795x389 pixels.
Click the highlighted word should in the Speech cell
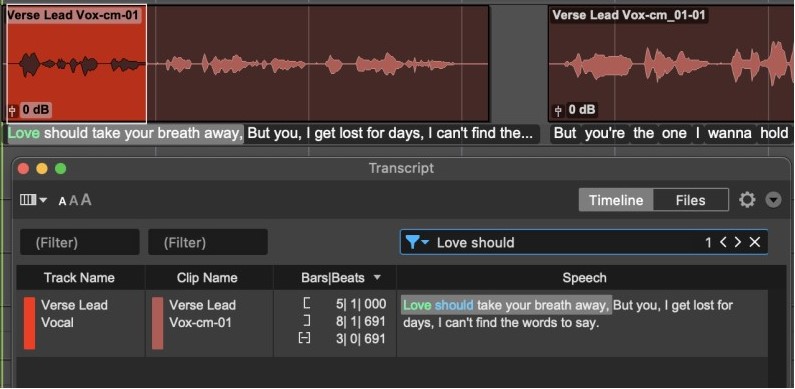coord(454,305)
